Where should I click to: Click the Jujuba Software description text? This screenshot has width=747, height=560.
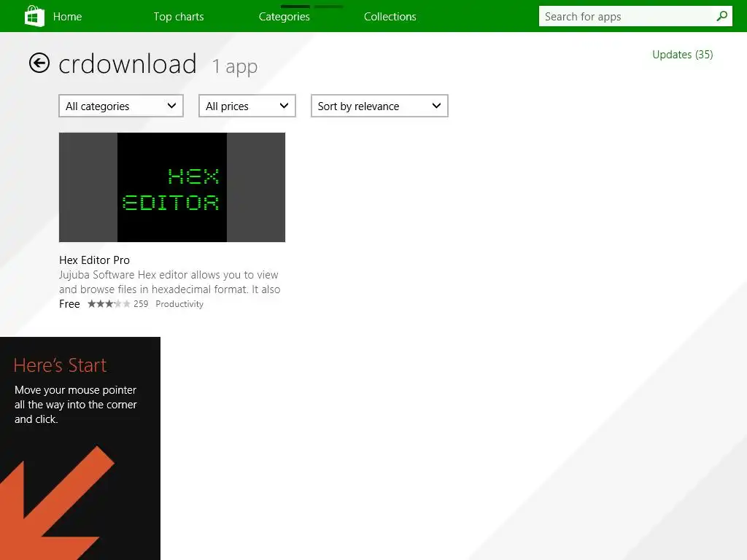click(x=169, y=282)
